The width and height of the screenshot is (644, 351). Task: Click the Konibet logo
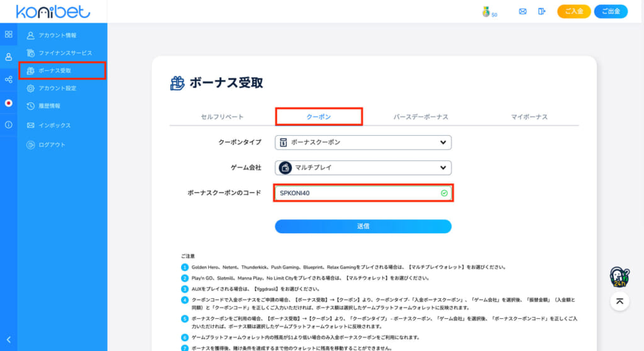pyautogui.click(x=53, y=11)
